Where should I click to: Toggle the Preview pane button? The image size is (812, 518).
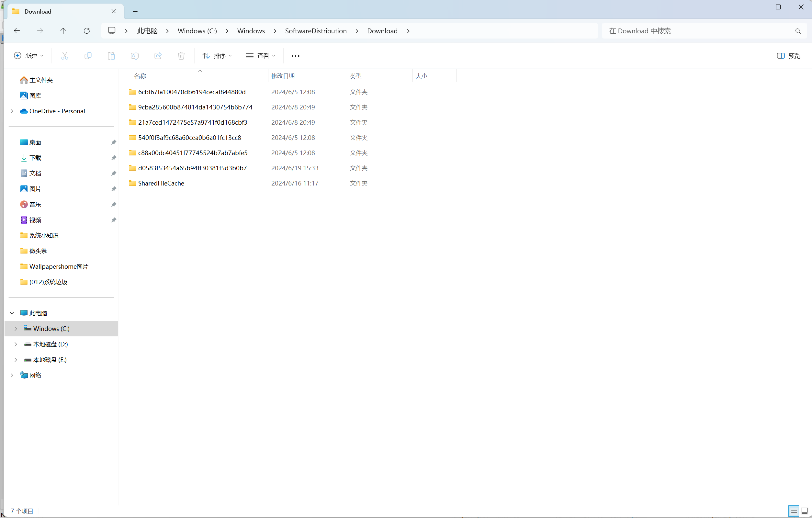pos(788,56)
